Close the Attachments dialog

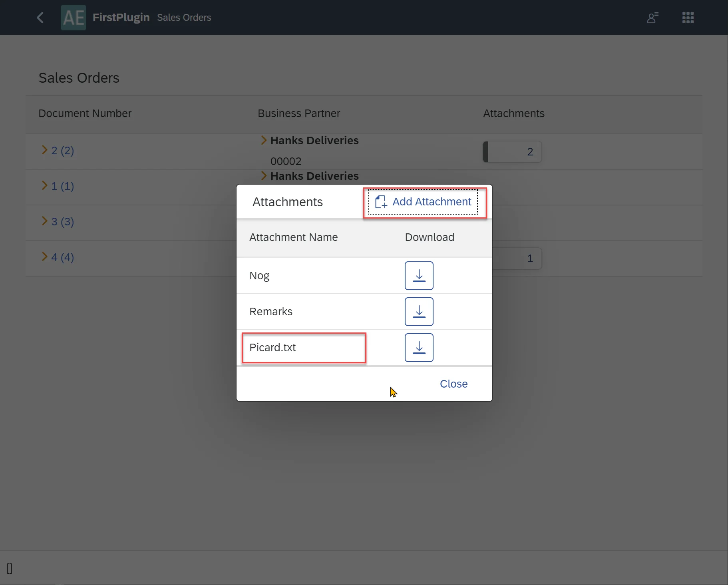click(454, 384)
